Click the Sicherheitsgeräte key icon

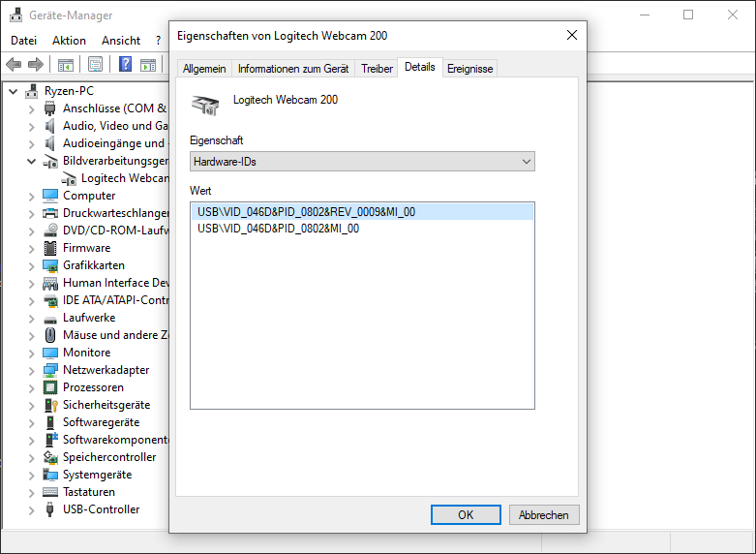(x=50, y=405)
